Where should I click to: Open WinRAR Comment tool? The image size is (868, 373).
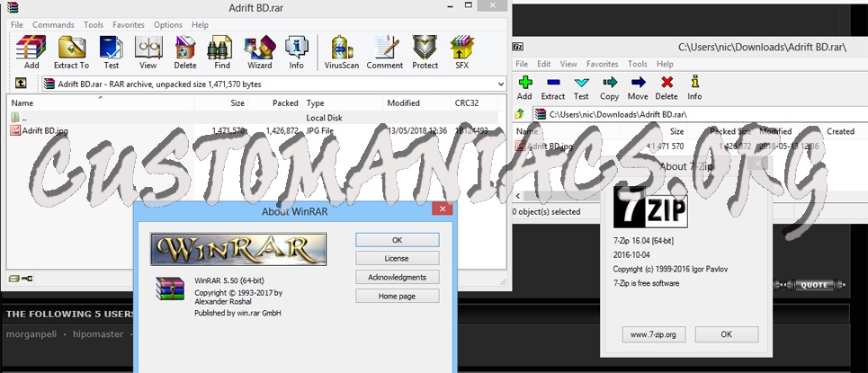(385, 52)
